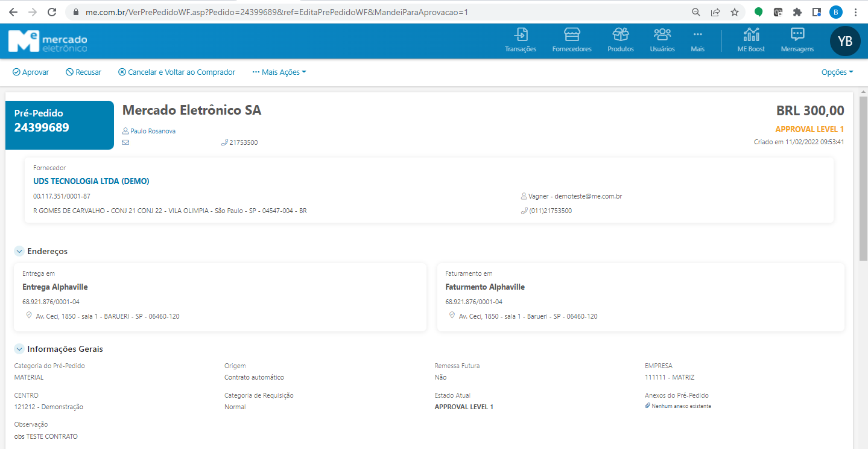This screenshot has width=868, height=449.
Task: Click the Vagner - demoteste@me.com.br contact
Action: coord(575,196)
